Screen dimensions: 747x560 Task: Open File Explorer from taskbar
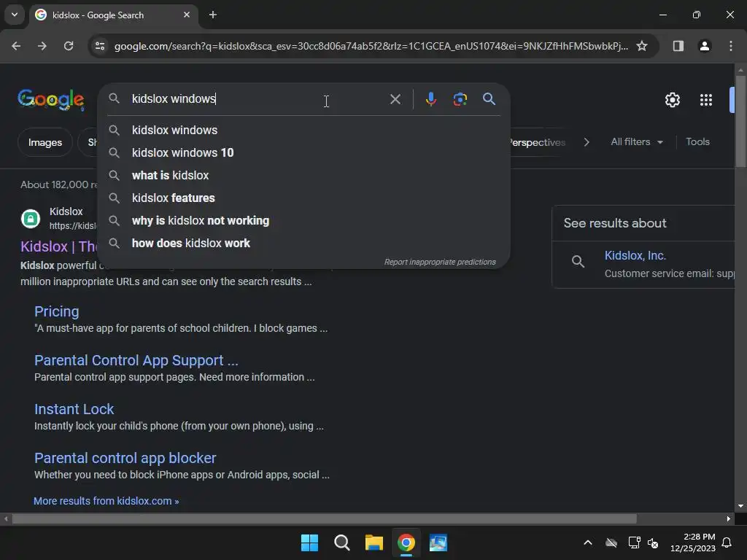pyautogui.click(x=374, y=542)
